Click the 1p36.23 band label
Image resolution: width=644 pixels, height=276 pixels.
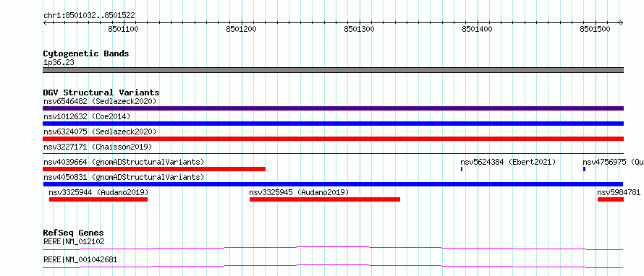(59, 63)
